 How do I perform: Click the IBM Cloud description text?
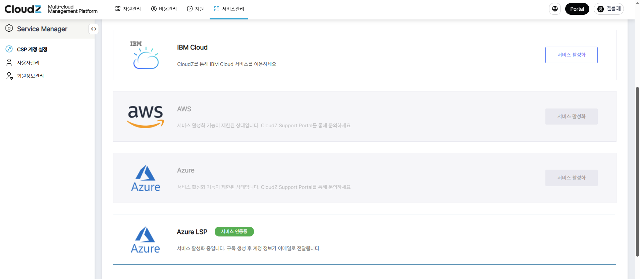point(227,64)
